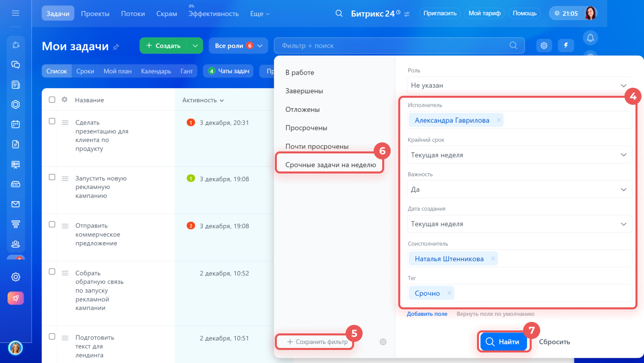
Task: Toggle the select-all checkbox in table header
Action: [52, 100]
